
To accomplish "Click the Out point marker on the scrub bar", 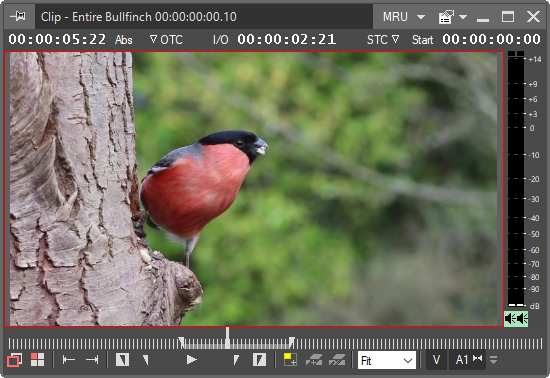I will tap(291, 342).
